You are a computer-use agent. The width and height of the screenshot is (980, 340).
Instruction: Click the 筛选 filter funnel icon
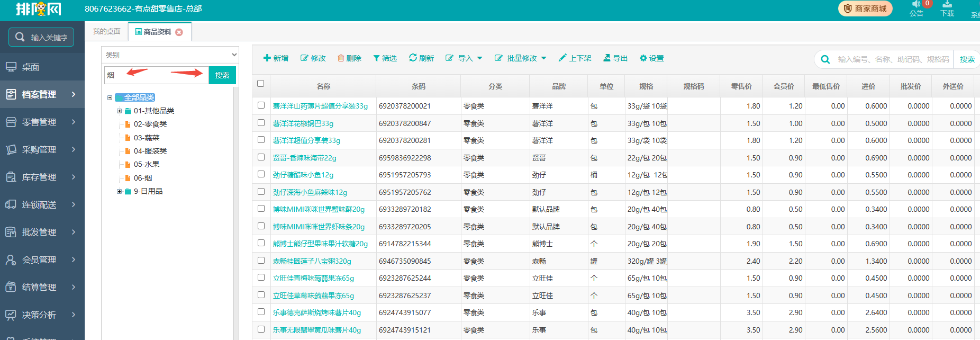click(376, 58)
